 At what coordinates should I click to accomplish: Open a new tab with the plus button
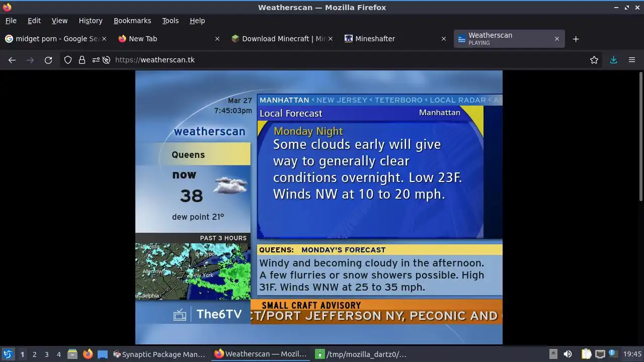tap(576, 39)
